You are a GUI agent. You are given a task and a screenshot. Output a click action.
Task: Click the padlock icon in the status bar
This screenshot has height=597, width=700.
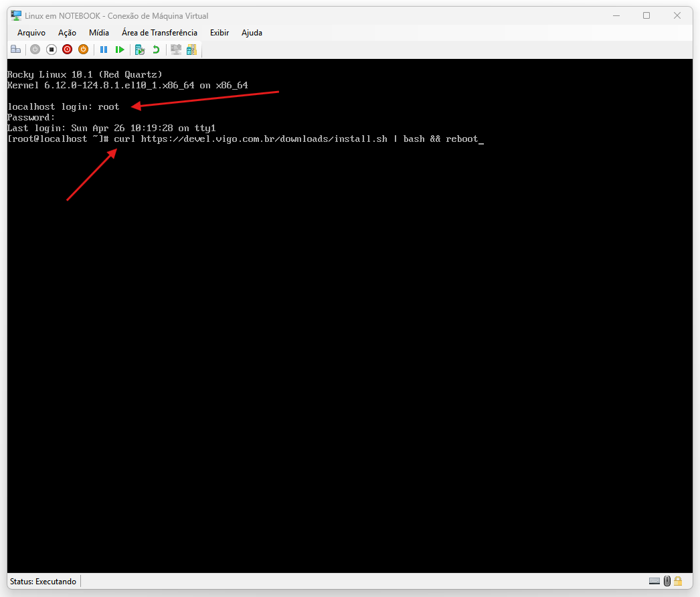[678, 581]
